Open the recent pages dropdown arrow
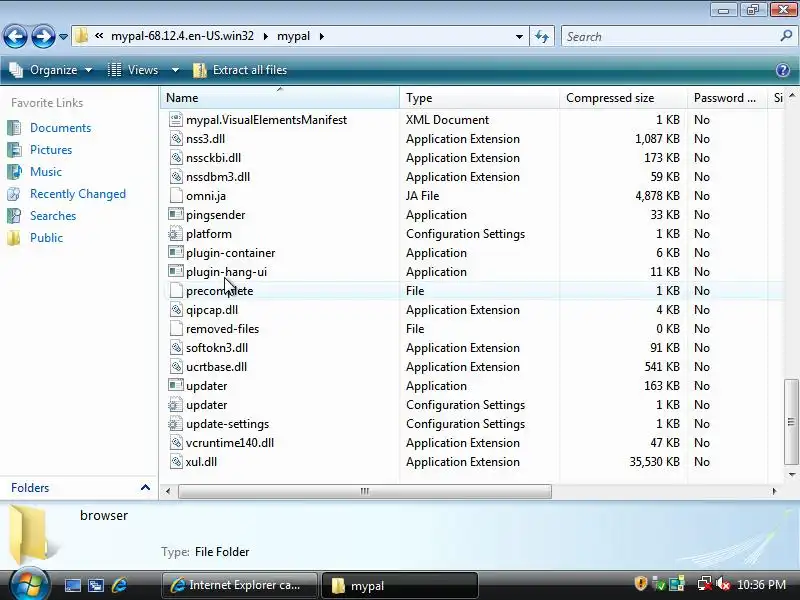The width and height of the screenshot is (800, 600). pos(63,37)
